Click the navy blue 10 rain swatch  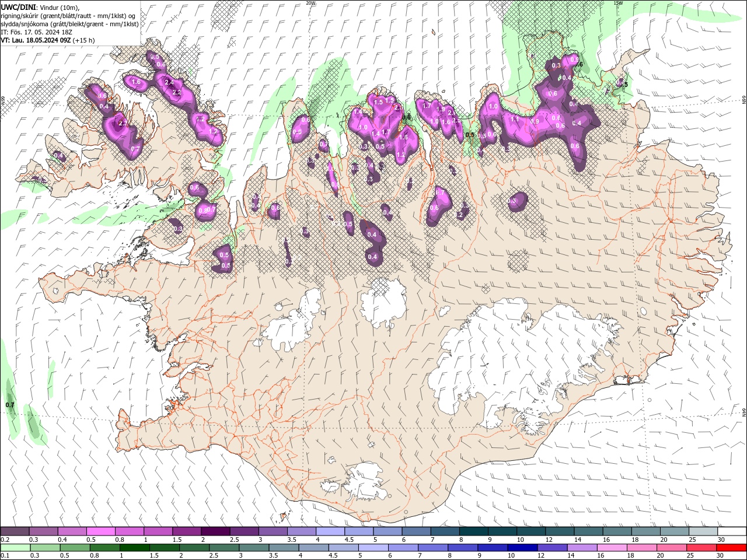[522, 548]
